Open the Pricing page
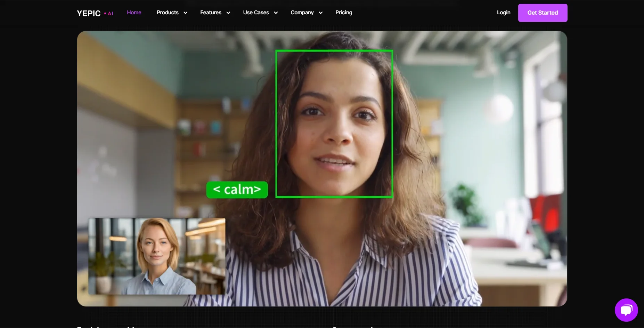 click(343, 13)
